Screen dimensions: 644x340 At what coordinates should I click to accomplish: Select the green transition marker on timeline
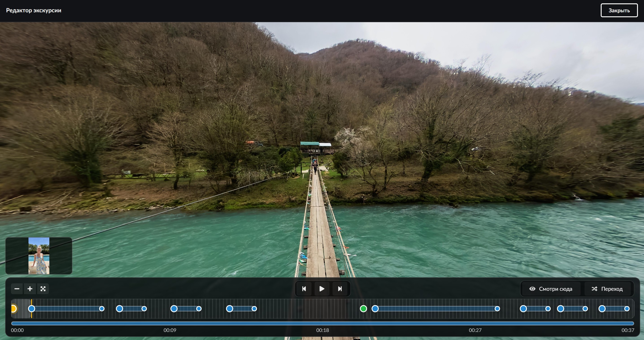363,309
